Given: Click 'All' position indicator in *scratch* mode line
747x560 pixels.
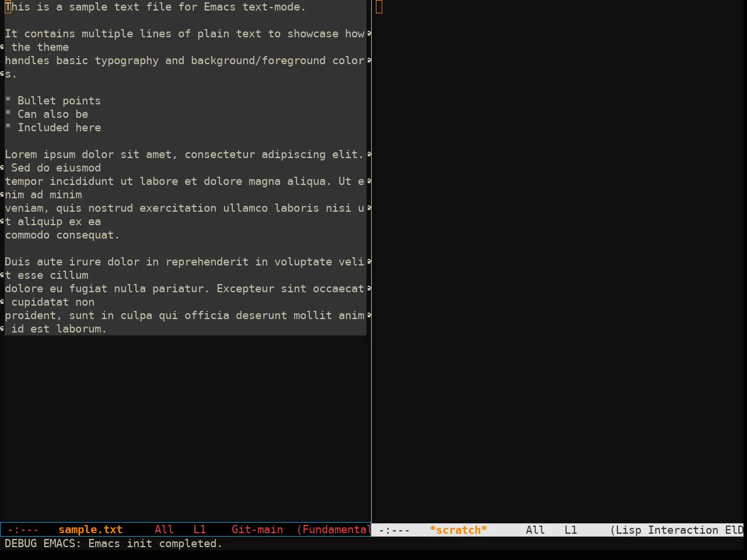Looking at the screenshot, I should tap(535, 530).
